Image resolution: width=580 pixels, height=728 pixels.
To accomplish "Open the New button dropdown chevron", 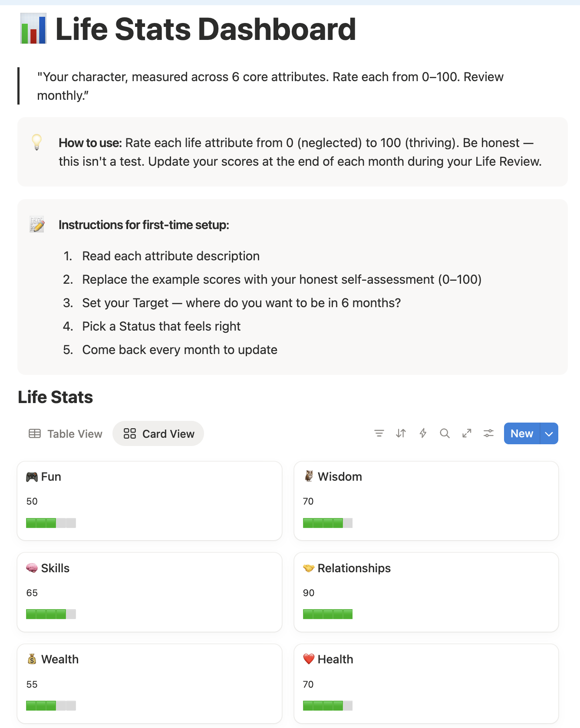I will point(548,433).
